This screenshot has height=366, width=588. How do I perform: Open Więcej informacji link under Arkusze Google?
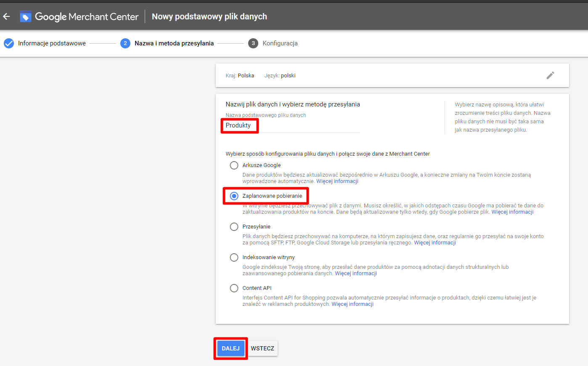(337, 181)
